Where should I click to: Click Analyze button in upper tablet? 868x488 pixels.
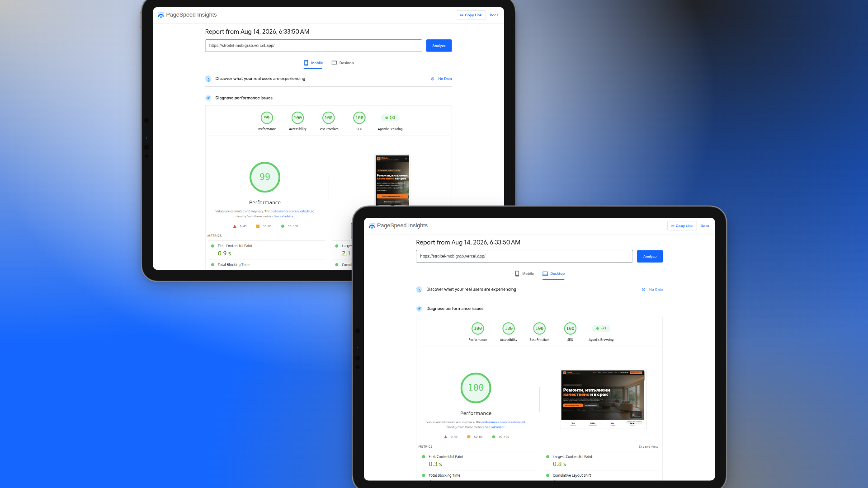click(x=439, y=46)
